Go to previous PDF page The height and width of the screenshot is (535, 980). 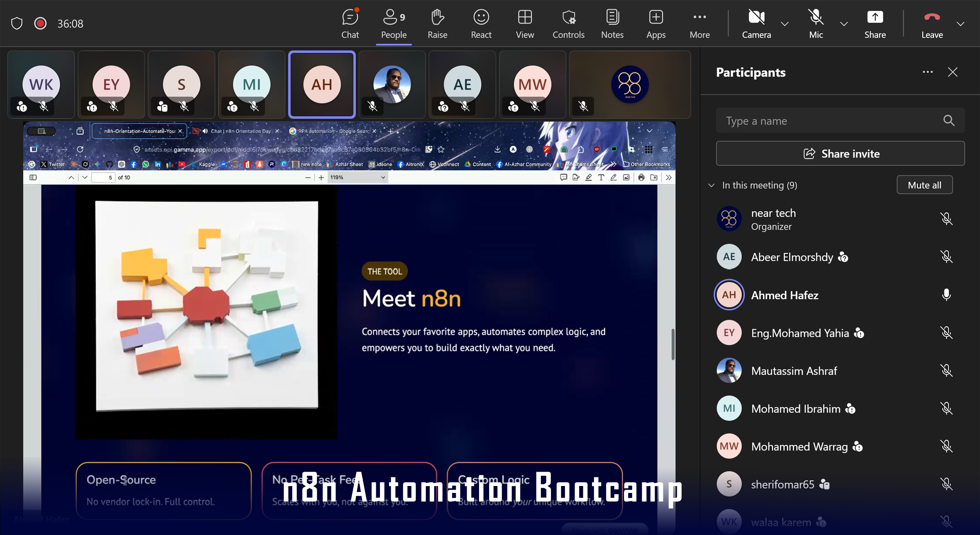[71, 177]
